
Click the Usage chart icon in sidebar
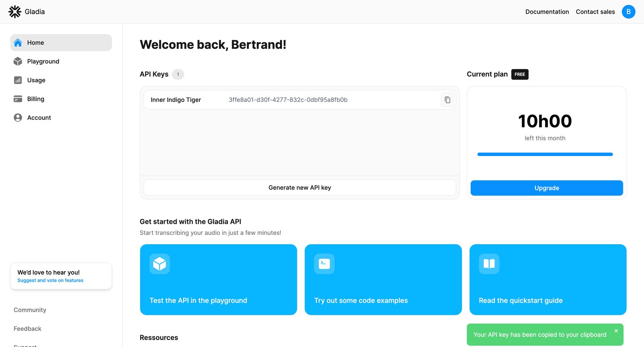(x=18, y=80)
